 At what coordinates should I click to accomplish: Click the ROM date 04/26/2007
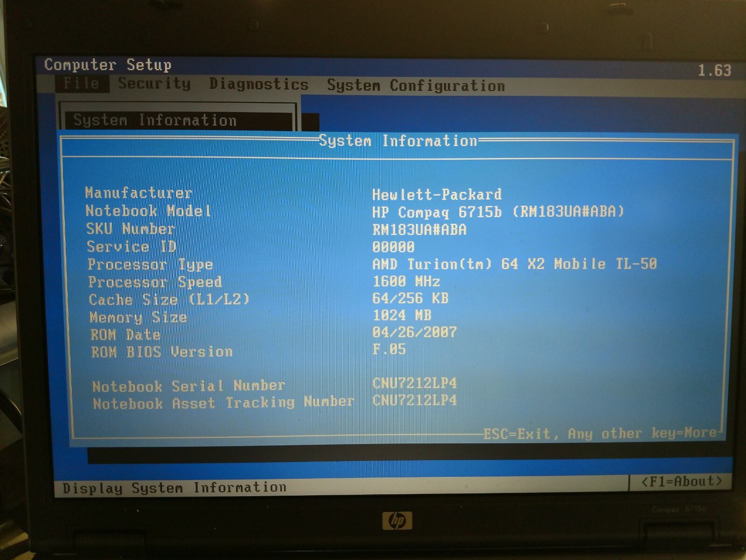[414, 332]
